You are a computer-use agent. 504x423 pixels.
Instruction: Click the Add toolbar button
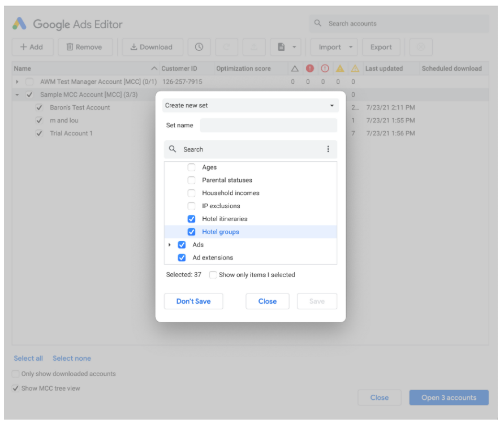(32, 47)
